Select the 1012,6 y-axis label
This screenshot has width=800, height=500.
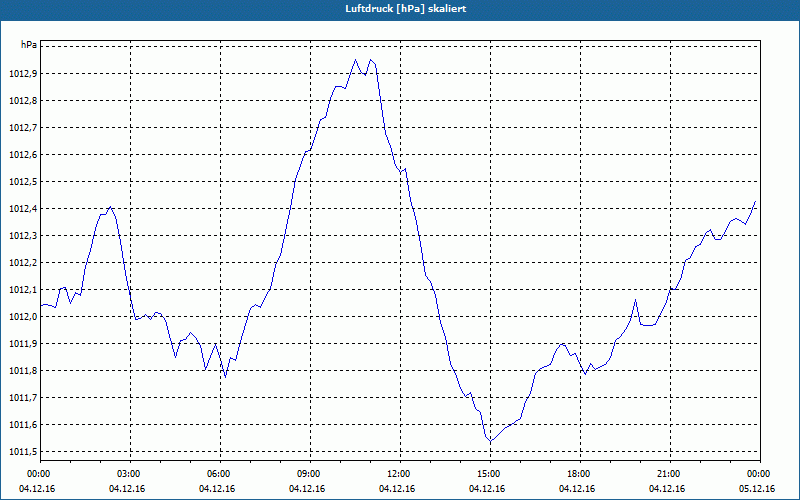pos(23,155)
